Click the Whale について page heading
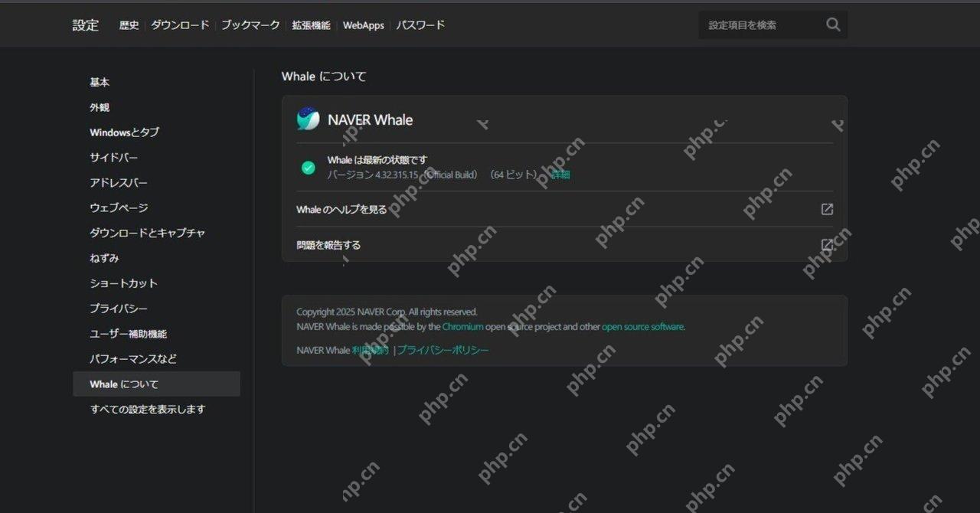Image resolution: width=980 pixels, height=513 pixels. (x=324, y=77)
